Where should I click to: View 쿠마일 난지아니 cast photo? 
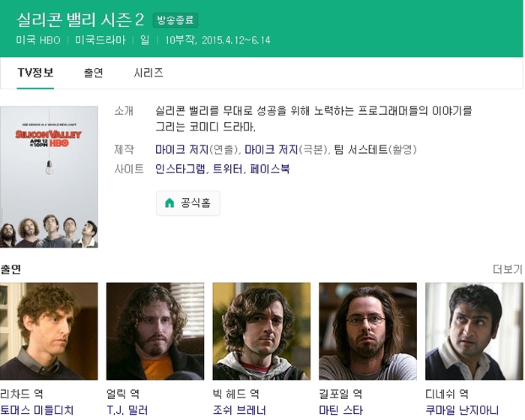tap(474, 331)
